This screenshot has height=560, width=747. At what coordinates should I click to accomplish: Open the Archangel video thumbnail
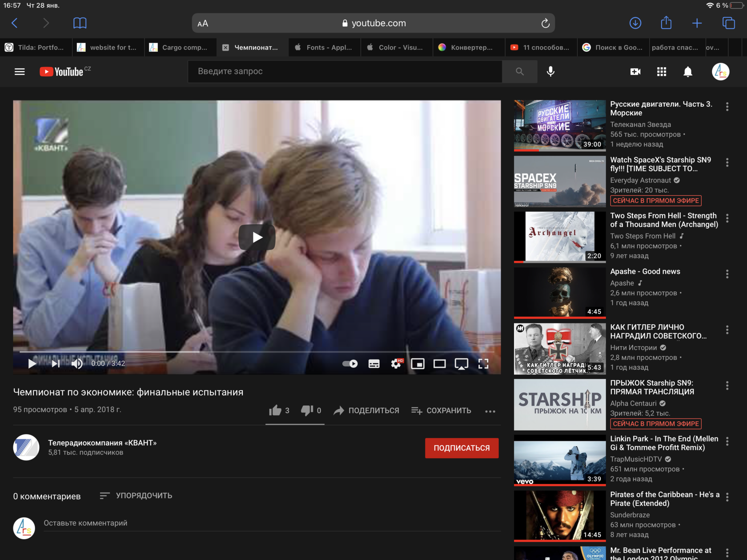coord(559,237)
